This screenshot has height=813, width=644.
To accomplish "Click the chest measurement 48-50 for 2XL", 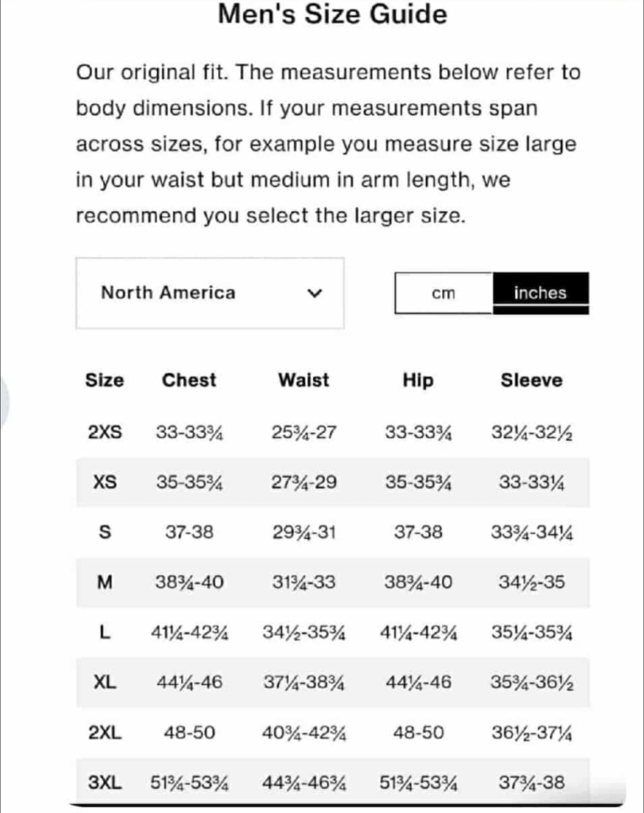I will [189, 733].
